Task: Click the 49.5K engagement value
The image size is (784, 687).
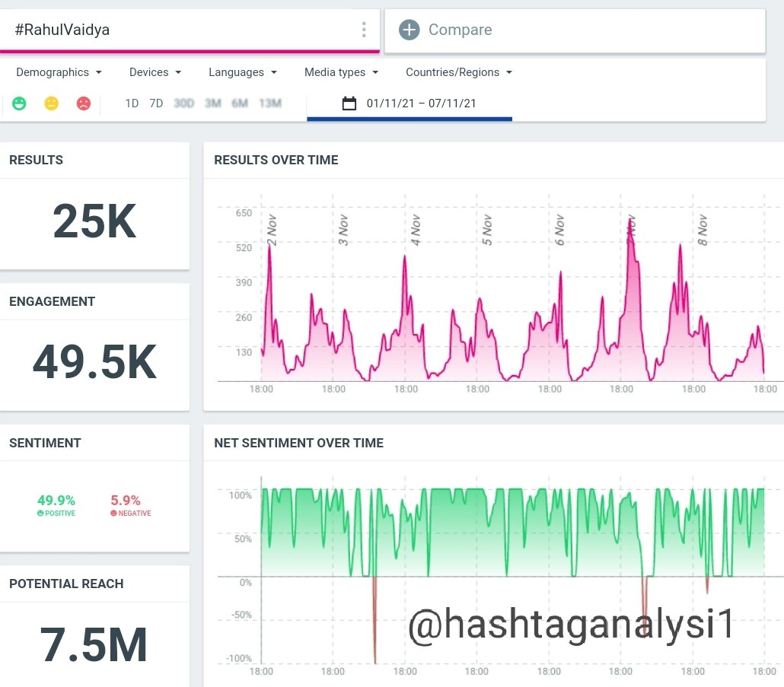Action: pos(94,361)
